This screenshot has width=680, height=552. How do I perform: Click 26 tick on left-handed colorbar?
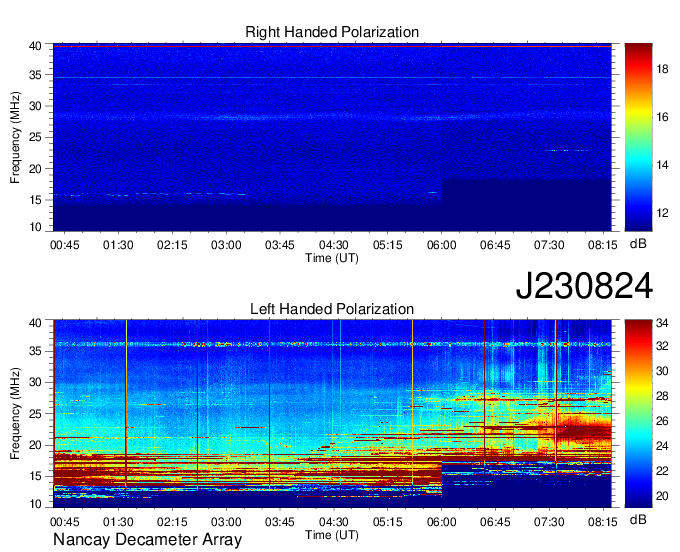[x=662, y=421]
